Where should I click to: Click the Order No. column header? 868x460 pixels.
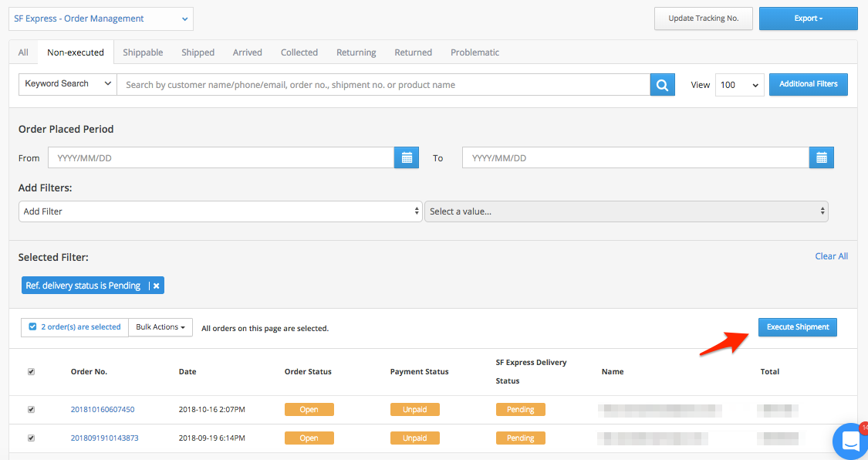[x=90, y=372]
